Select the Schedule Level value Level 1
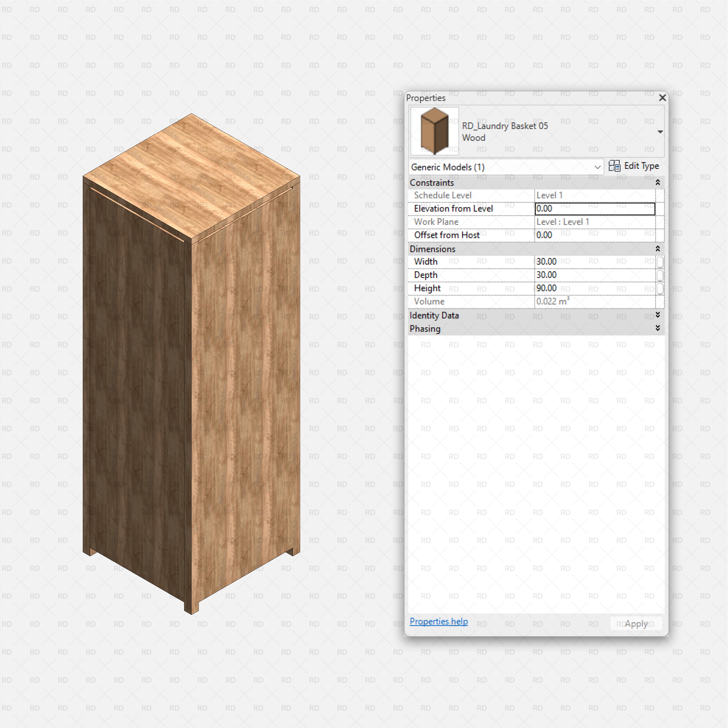Viewport: 728px width, 728px height. (595, 195)
